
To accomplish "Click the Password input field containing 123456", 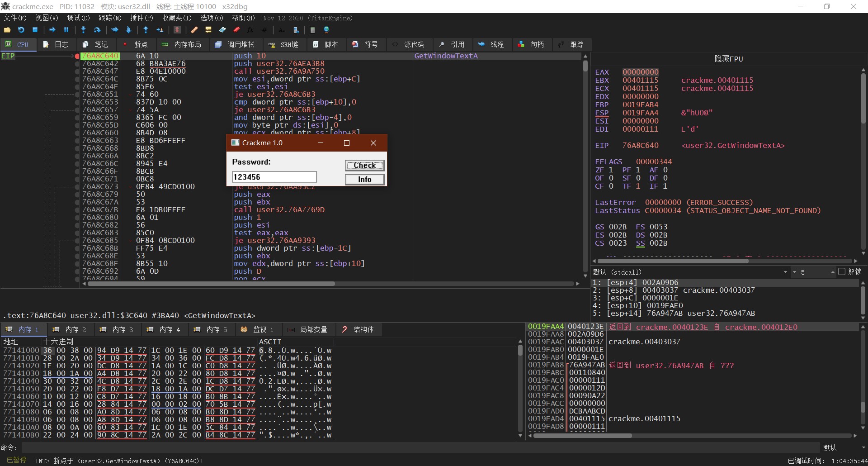I will pos(274,177).
